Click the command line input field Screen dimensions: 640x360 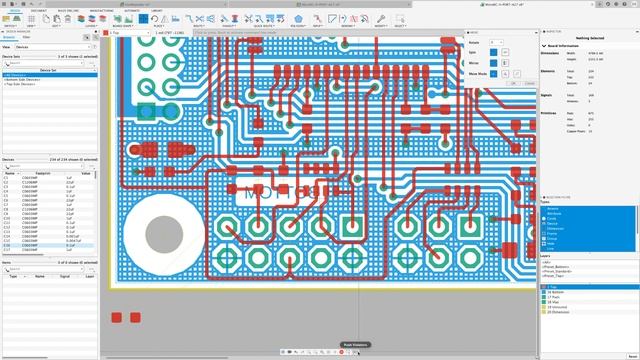[x=328, y=33]
